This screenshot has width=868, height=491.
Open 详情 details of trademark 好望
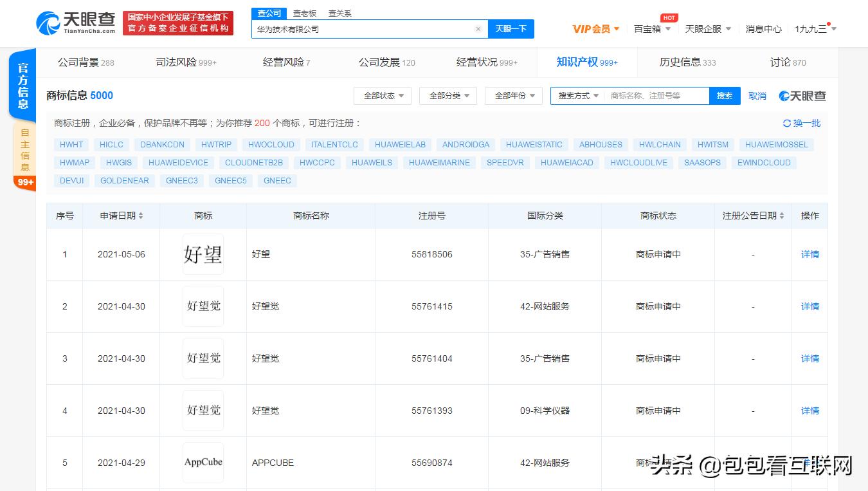click(x=809, y=254)
